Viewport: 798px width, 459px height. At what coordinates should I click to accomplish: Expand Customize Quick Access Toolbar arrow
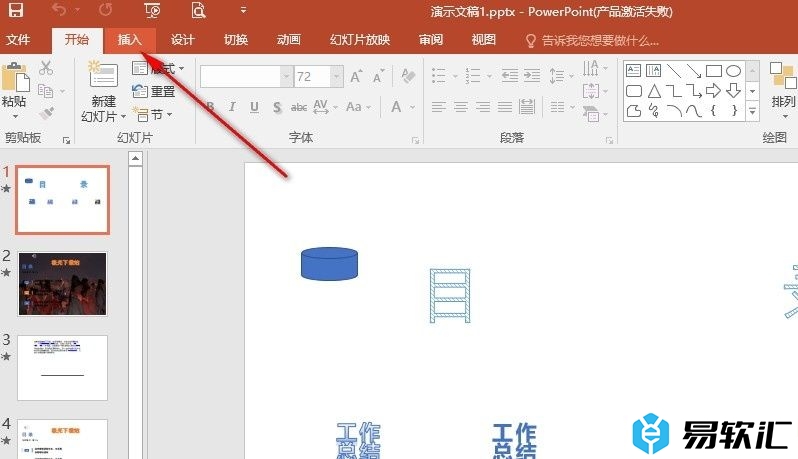coord(243,10)
